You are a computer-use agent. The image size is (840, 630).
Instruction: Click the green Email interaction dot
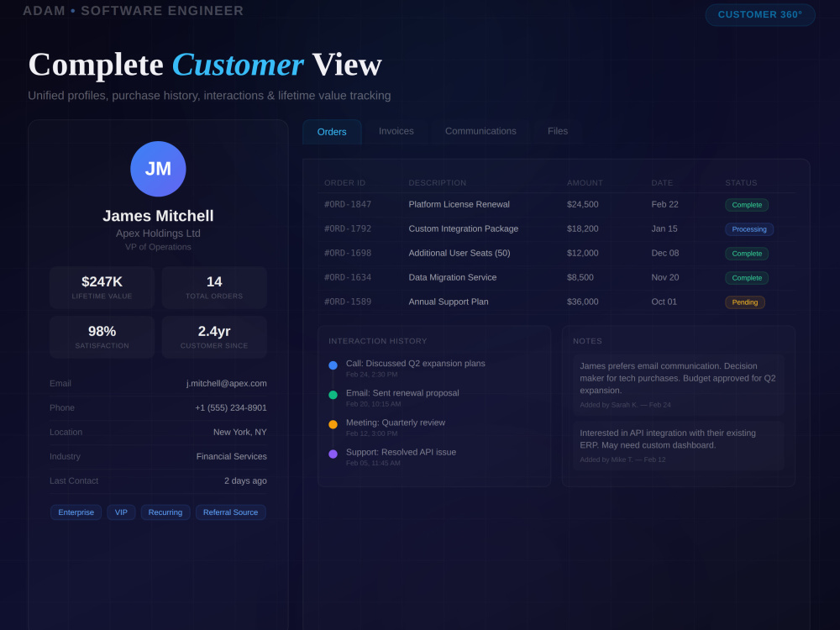point(333,395)
